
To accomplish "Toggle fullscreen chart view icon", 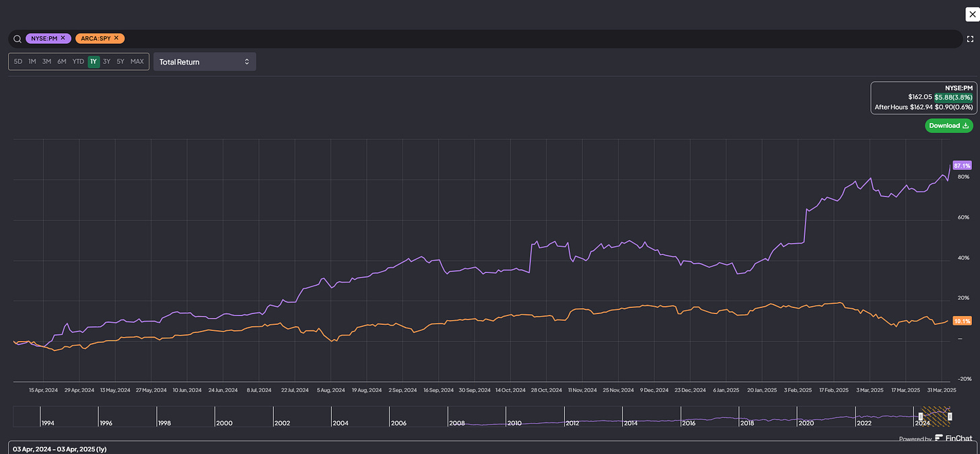I will coord(971,39).
